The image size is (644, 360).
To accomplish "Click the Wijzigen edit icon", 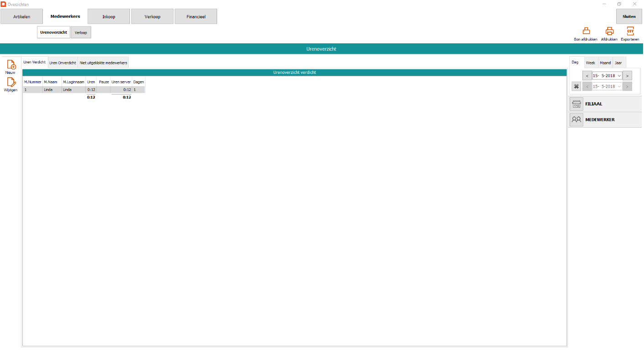I will click(11, 82).
